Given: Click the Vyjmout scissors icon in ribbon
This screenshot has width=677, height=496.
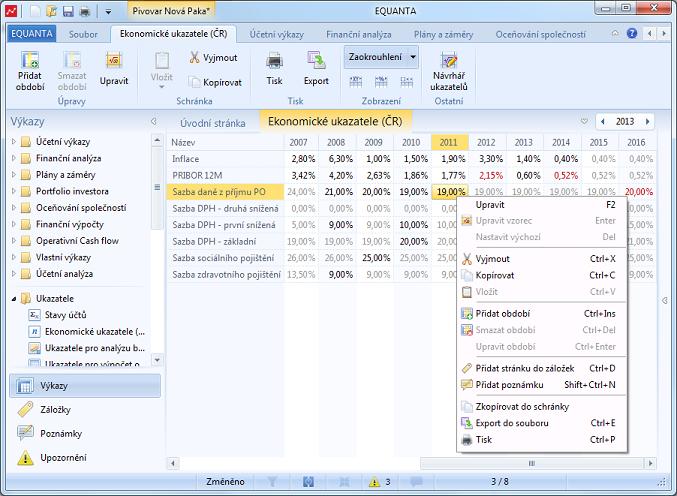Looking at the screenshot, I should point(194,57).
